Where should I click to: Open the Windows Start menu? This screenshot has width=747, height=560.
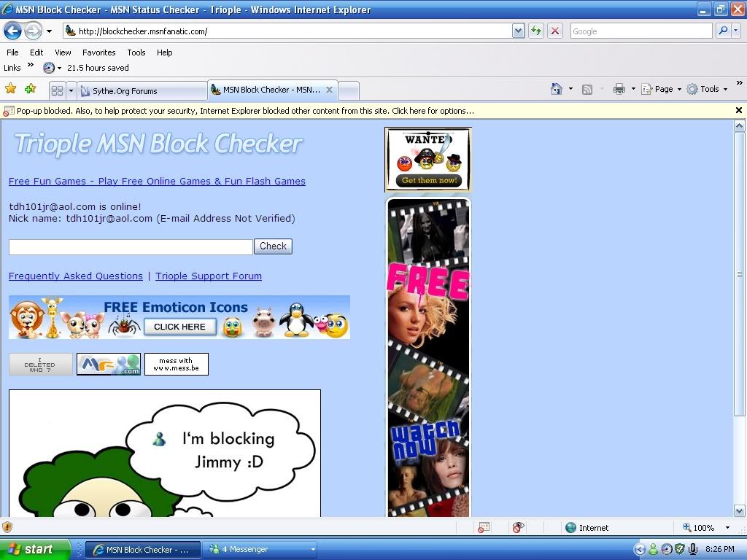(x=35, y=549)
